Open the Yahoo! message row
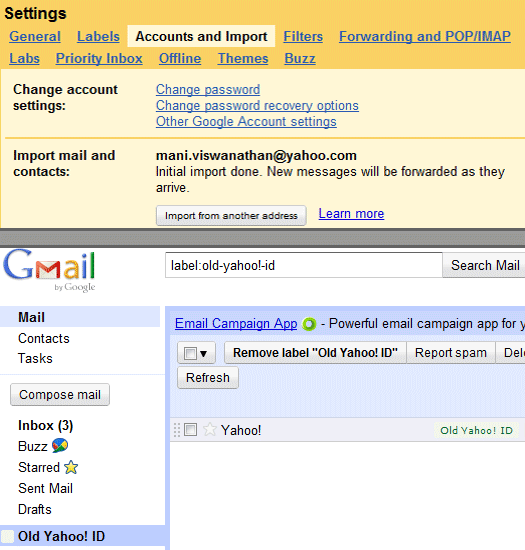Screen dimensions: 525x550 coord(347,430)
